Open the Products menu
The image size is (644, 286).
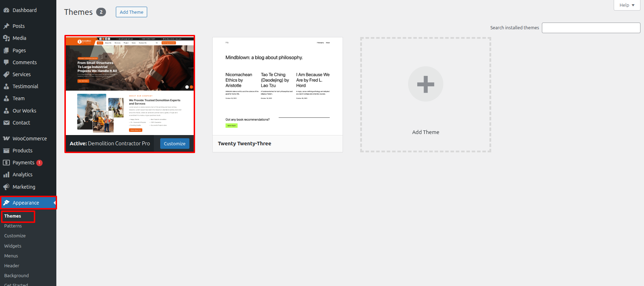tap(23, 151)
